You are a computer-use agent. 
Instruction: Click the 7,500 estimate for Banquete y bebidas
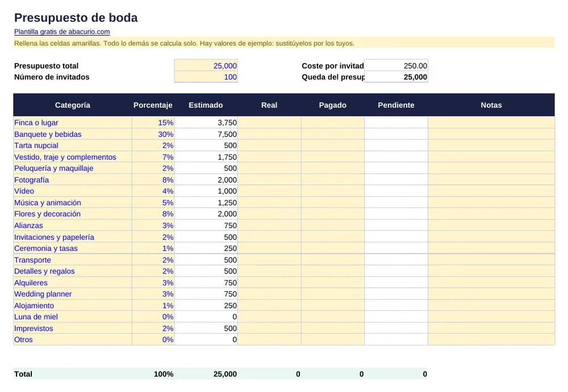(206, 134)
